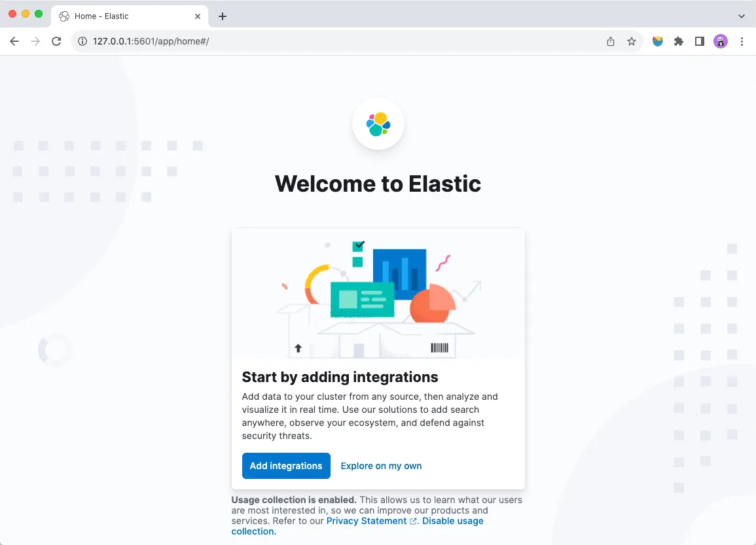This screenshot has height=545, width=756.
Task: Open the site information view in address bar
Action: tap(82, 41)
